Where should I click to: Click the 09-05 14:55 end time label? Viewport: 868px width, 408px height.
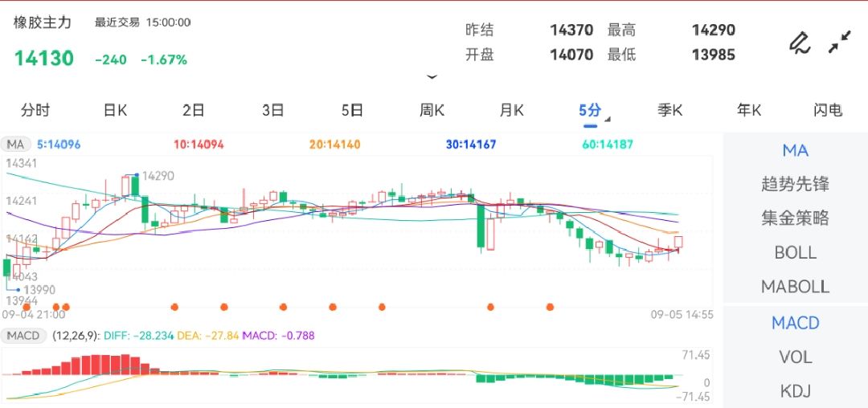pos(682,315)
